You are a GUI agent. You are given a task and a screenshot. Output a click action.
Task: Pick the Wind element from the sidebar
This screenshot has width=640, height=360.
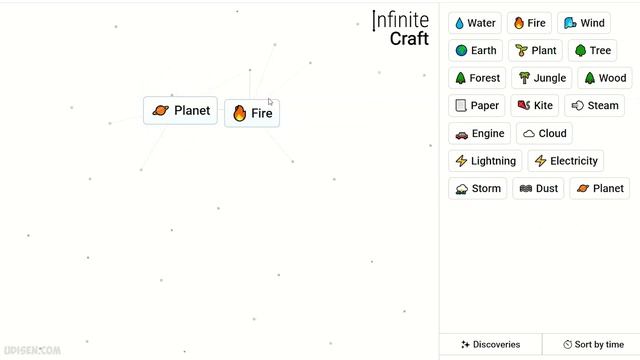tap(584, 23)
